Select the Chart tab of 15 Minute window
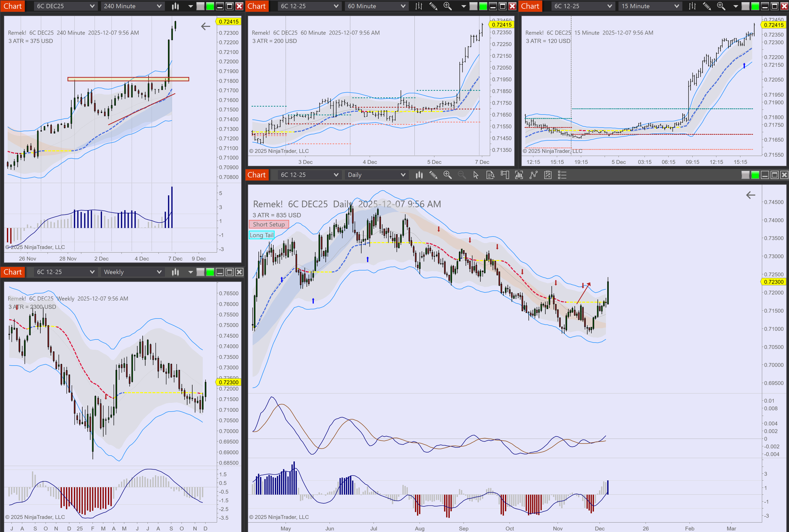The width and height of the screenshot is (789, 532). click(x=530, y=6)
